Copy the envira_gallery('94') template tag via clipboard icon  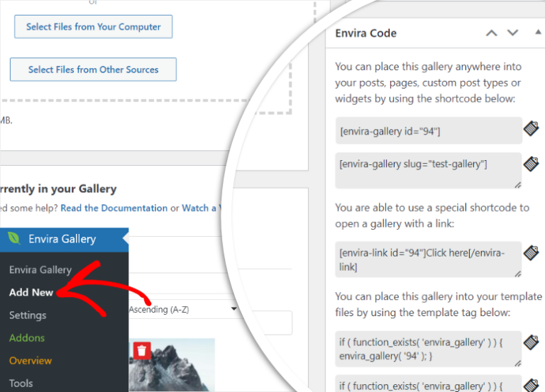pyautogui.click(x=532, y=342)
